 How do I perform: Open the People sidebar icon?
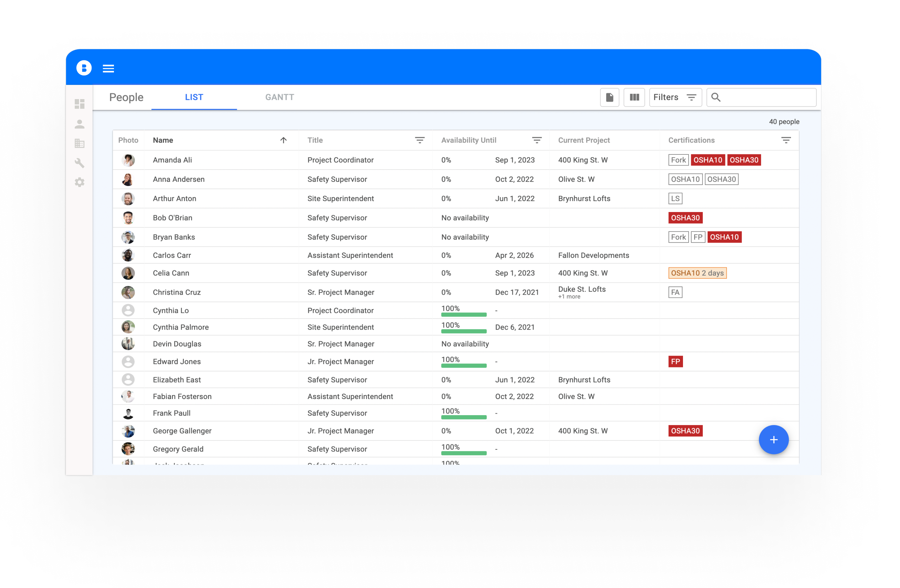coord(79,124)
